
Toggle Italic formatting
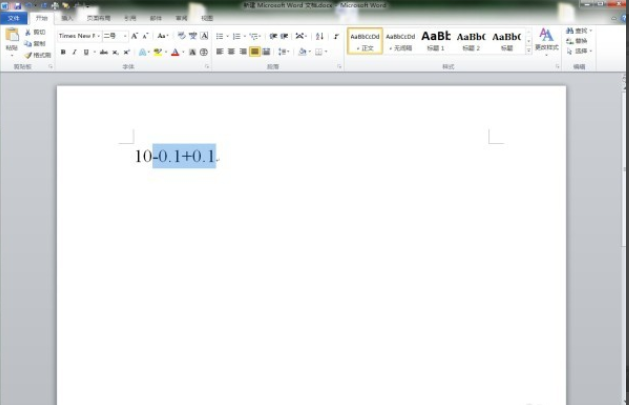point(74,52)
